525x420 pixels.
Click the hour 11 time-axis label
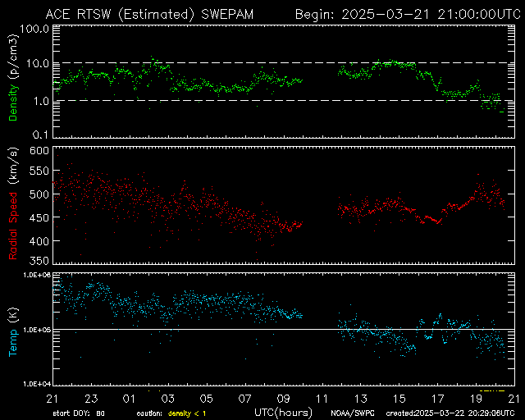coord(322,399)
